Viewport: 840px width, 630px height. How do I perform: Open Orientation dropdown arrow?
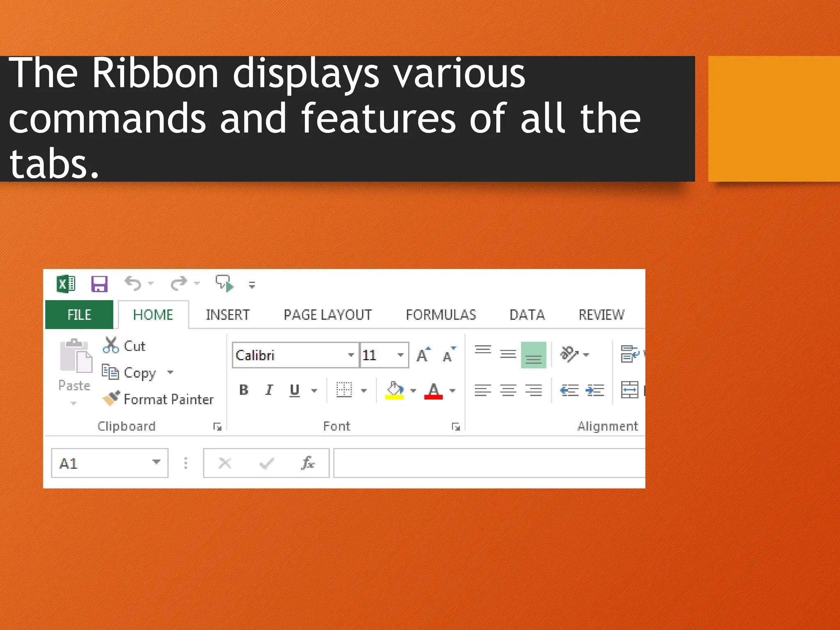click(586, 355)
